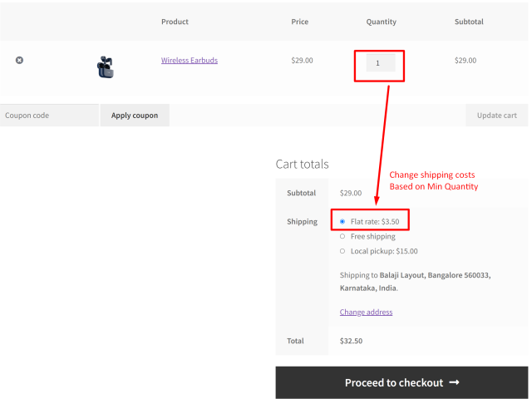Click the Update cart button
The height and width of the screenshot is (399, 532).
point(496,116)
